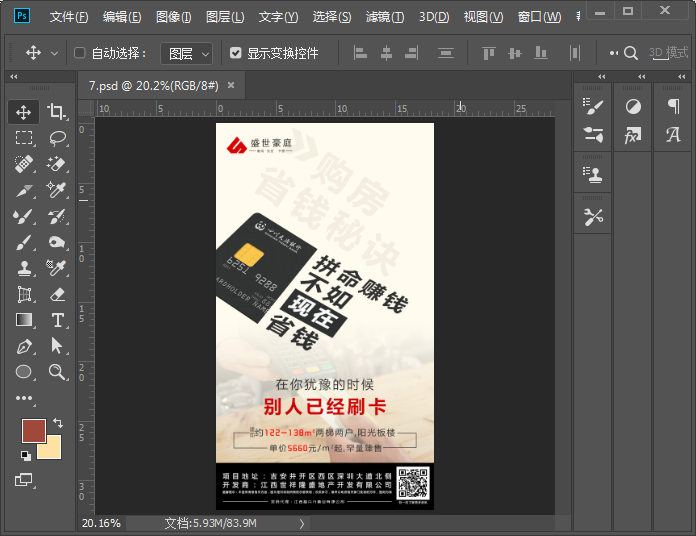Select the Eraser tool
This screenshot has height=536, width=696.
[x=57, y=294]
